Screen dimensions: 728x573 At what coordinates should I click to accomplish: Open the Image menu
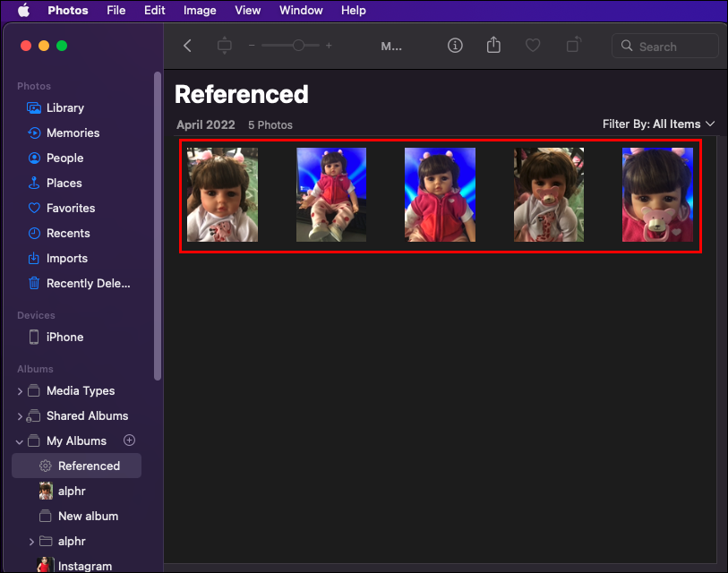pos(200,10)
